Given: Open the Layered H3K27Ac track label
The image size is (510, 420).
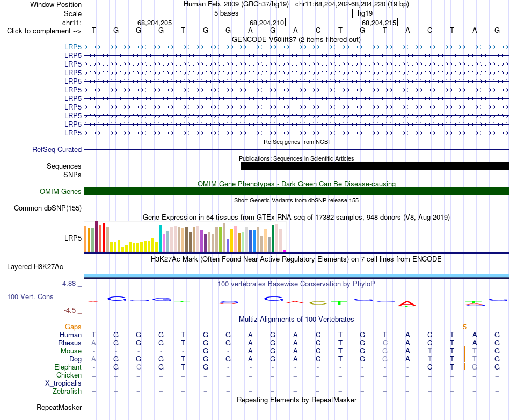Looking at the screenshot, I should (x=35, y=267).
